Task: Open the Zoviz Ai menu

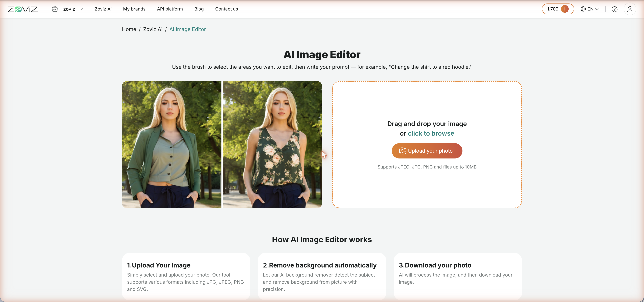Action: tap(103, 9)
